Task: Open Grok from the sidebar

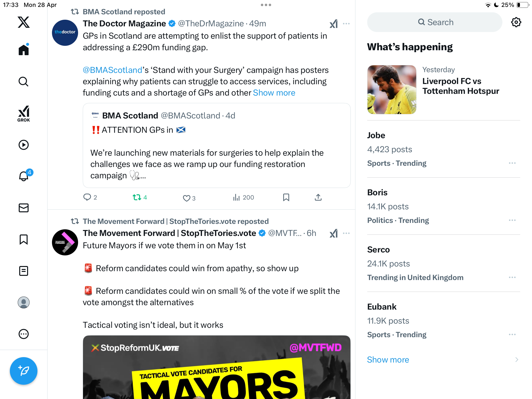Action: (24, 114)
